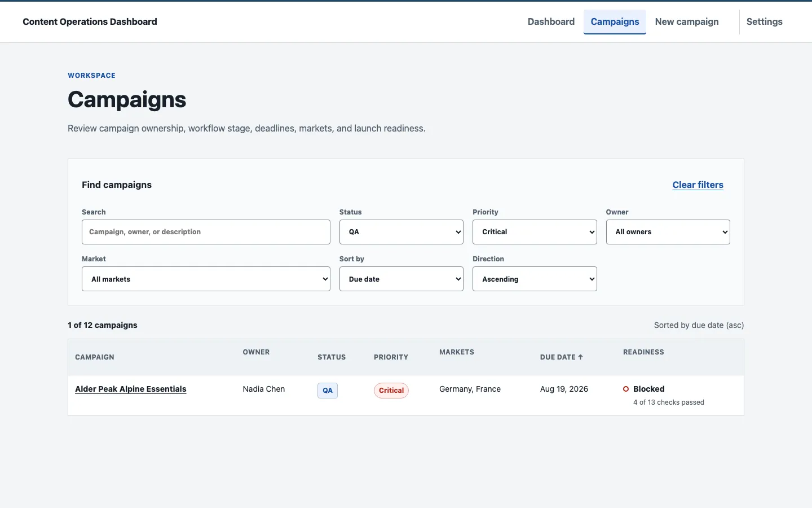This screenshot has width=812, height=508.
Task: Click the Markets column header
Action: (x=457, y=352)
